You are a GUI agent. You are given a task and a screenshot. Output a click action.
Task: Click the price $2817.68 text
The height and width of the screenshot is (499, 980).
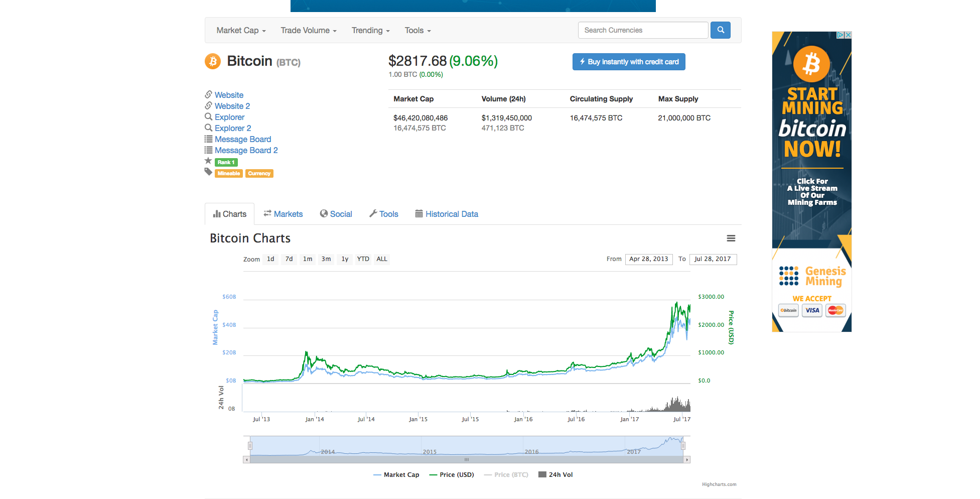[x=417, y=61]
